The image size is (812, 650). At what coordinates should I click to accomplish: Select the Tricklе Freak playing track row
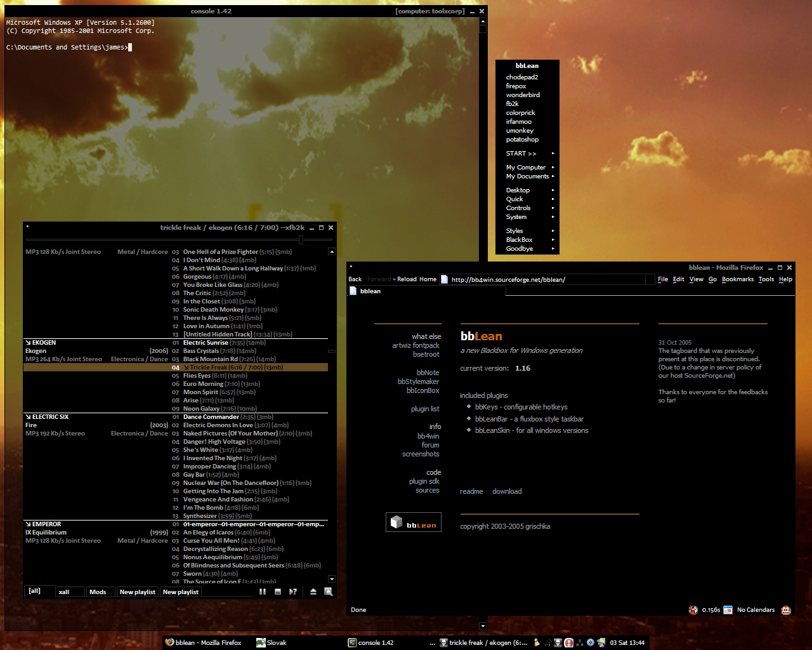[x=176, y=368]
